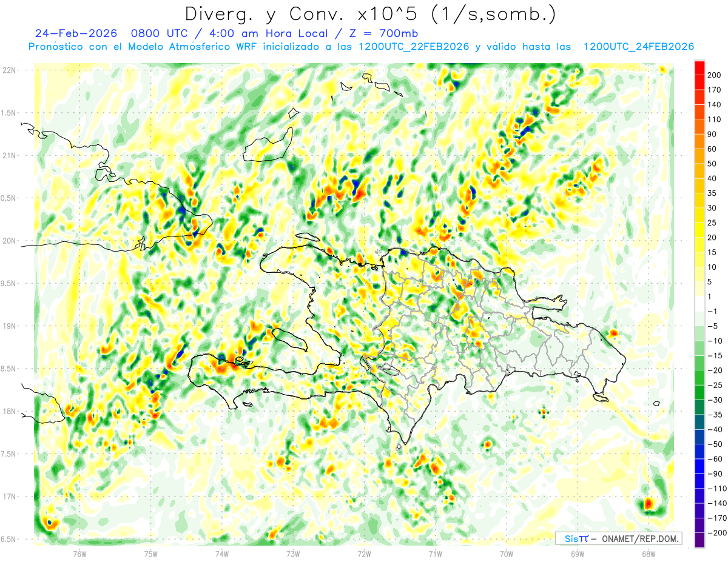The image size is (728, 562).
Task: Click the positive '200' color scale value
Action: pos(715,75)
